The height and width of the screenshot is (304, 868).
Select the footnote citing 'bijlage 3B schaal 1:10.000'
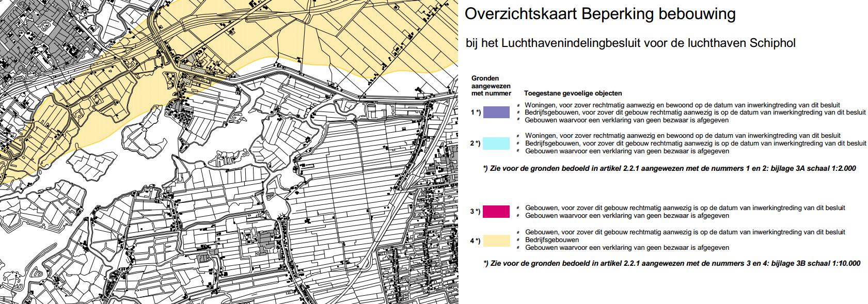click(672, 263)
